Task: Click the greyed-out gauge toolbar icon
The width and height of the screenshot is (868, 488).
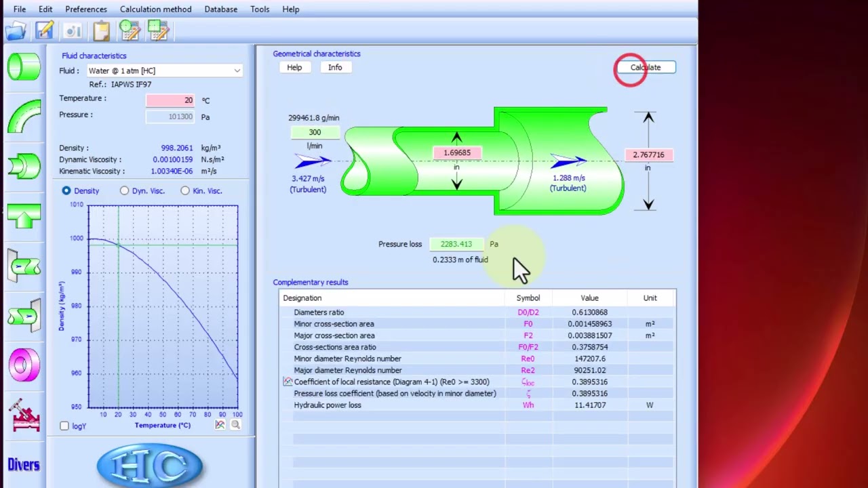Action: (x=73, y=30)
